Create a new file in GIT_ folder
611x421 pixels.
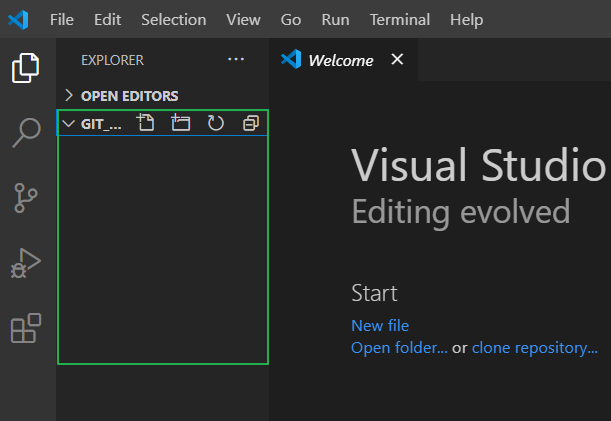[145, 123]
